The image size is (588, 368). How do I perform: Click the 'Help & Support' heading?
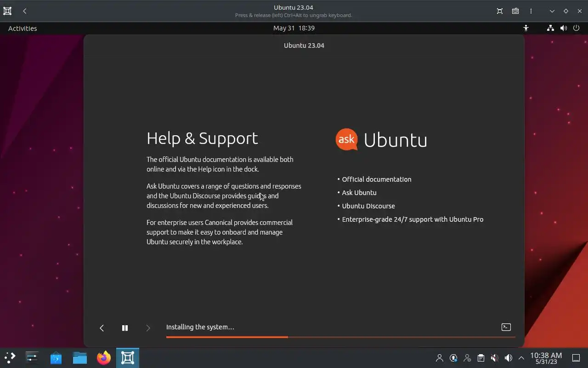[202, 138]
